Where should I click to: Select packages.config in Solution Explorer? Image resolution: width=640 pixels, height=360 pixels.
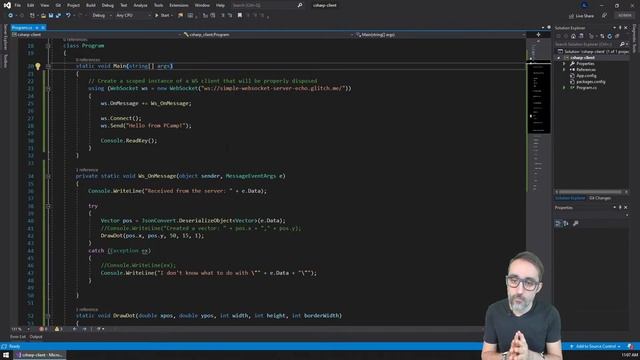(591, 82)
